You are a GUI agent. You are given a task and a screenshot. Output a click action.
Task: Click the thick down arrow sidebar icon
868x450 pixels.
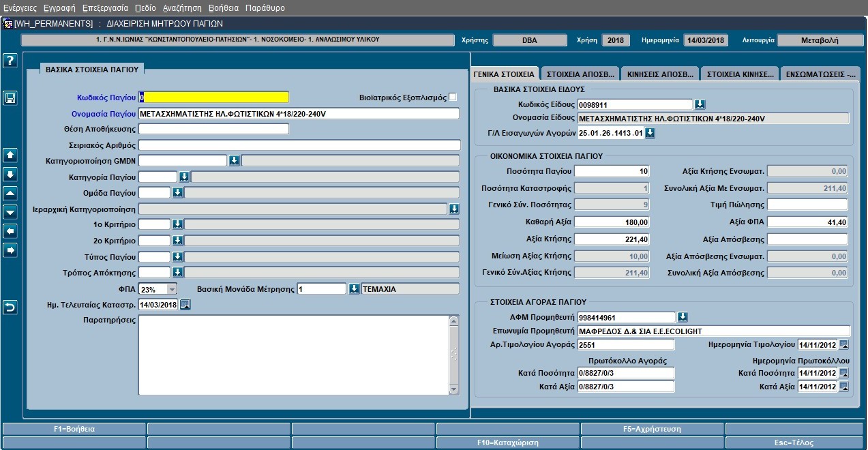(x=10, y=174)
